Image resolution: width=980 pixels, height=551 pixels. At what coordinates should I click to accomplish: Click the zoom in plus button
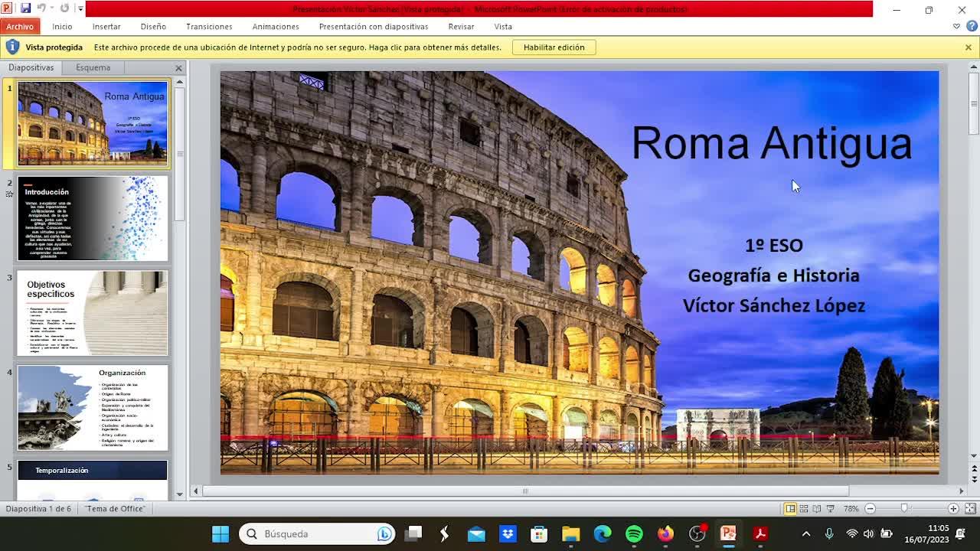(953, 509)
